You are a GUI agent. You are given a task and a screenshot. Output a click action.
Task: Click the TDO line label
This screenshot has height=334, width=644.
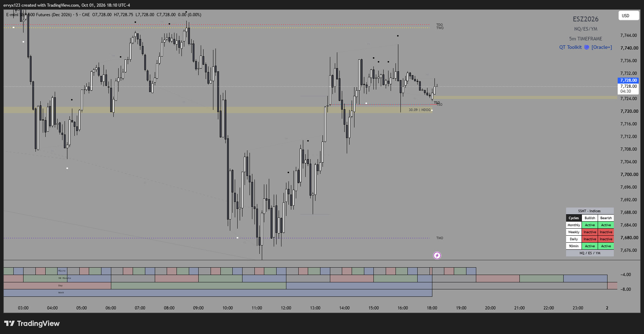(x=439, y=25)
